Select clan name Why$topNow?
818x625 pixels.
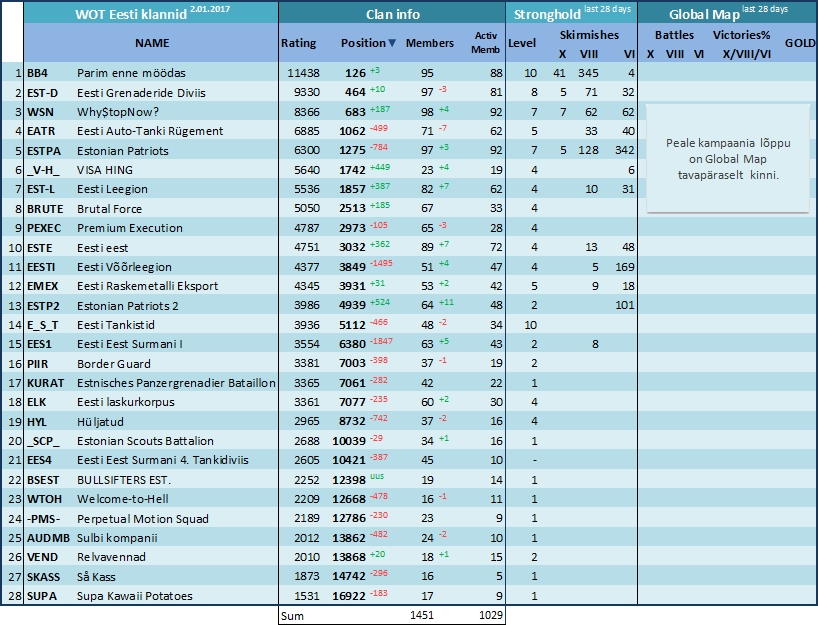pos(118,112)
